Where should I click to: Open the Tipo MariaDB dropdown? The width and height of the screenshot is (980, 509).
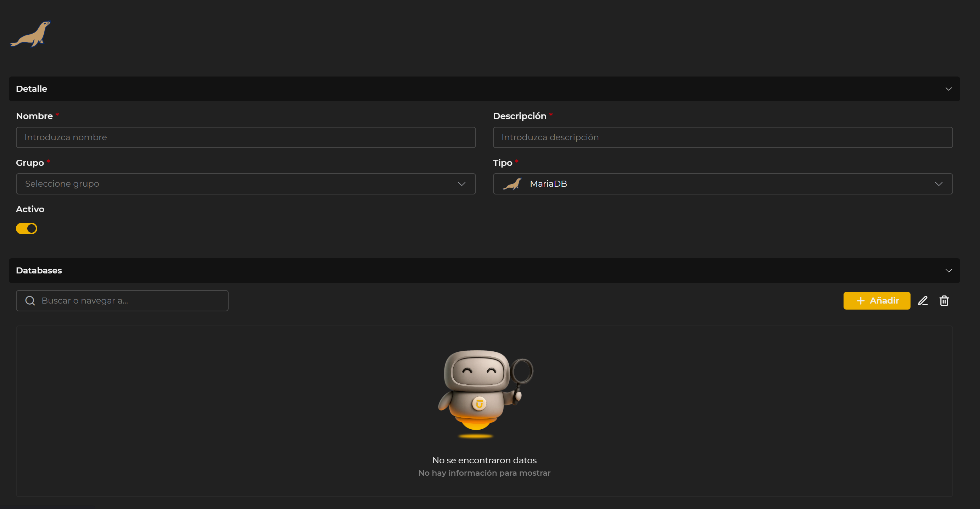tap(723, 184)
